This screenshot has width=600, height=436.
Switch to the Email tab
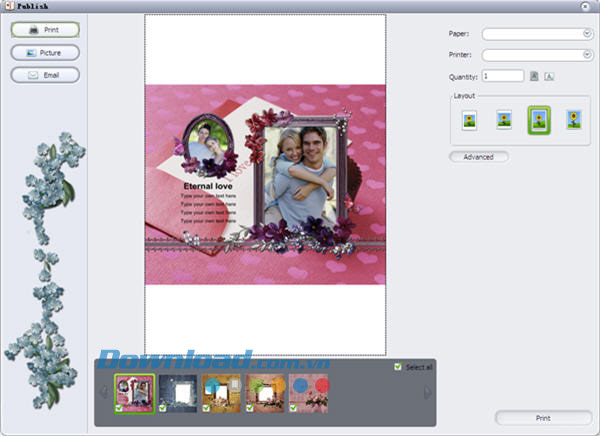45,75
